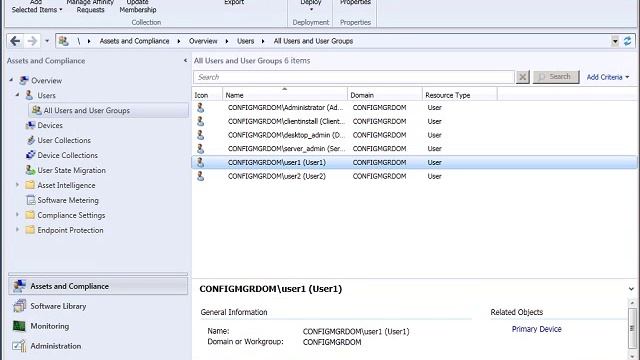Viewport: 640px width, 360px height.
Task: Clear search with the X button
Action: tap(522, 77)
